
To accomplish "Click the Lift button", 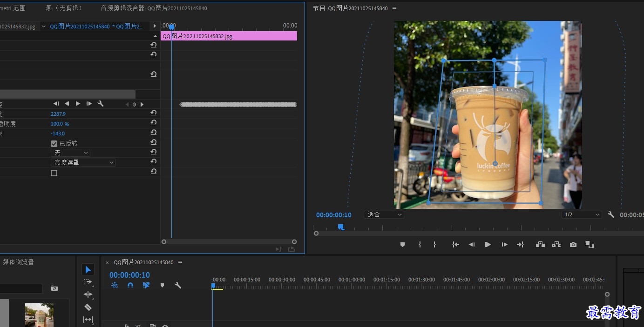I will (x=540, y=245).
